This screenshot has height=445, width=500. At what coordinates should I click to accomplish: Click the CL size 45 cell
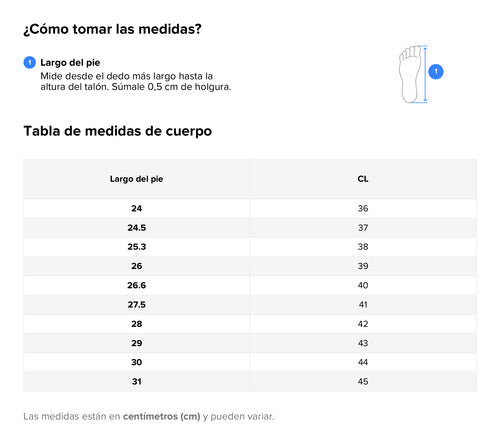[x=363, y=382]
